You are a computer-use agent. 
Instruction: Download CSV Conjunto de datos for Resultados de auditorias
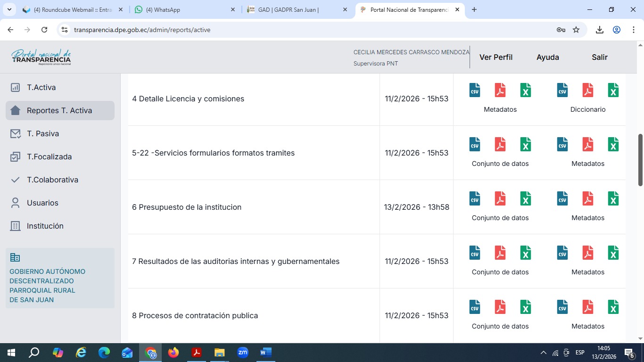[x=475, y=253]
